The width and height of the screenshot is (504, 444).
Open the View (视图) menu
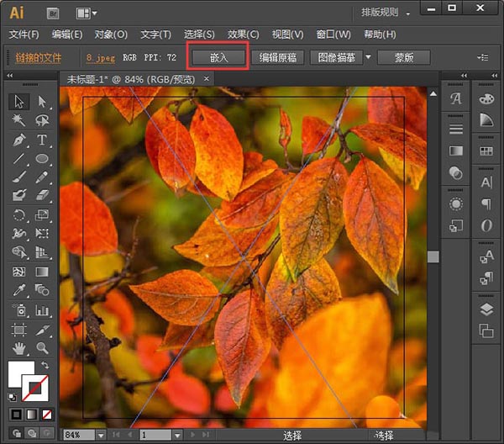287,34
